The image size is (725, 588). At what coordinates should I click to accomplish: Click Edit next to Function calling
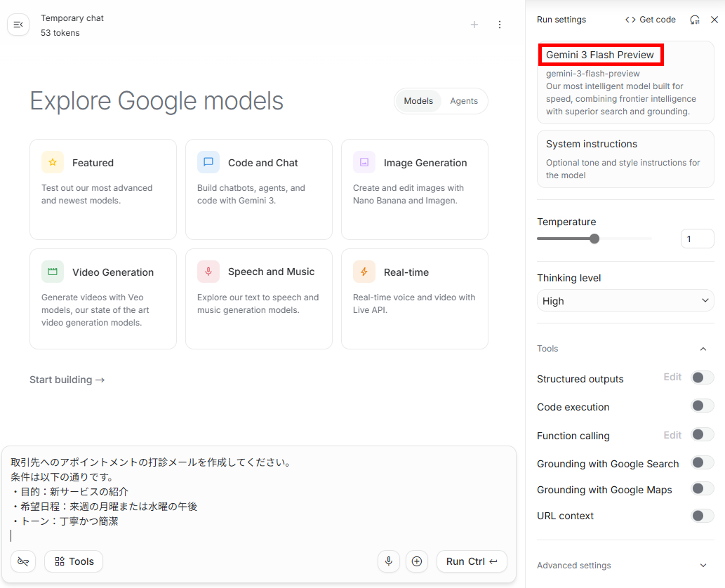672,435
